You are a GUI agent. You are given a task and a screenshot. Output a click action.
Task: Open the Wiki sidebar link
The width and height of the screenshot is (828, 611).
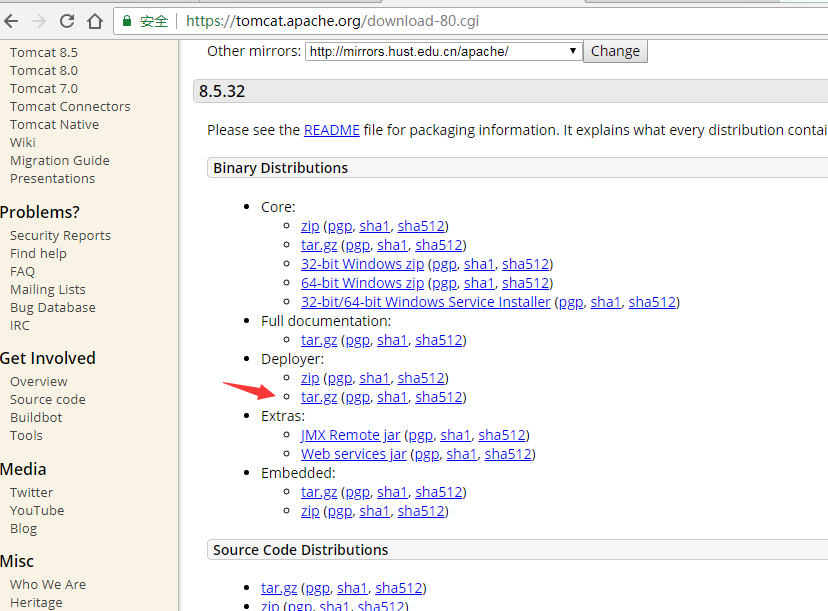click(x=23, y=143)
